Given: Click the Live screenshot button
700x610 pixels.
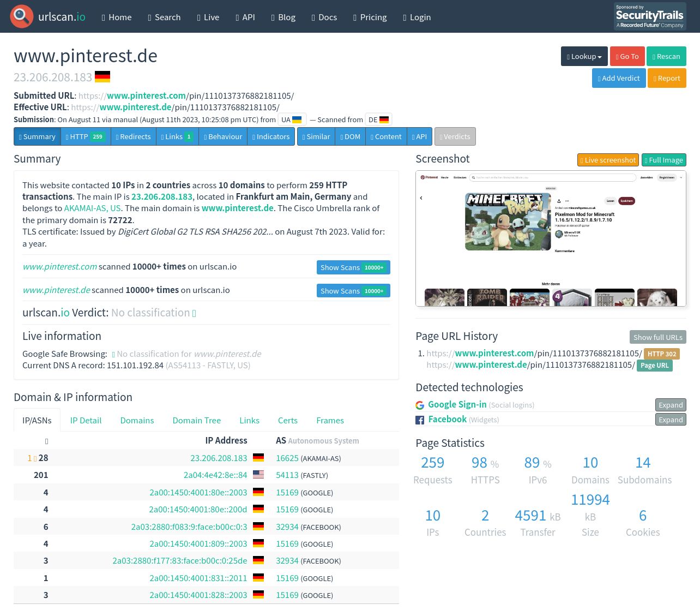Looking at the screenshot, I should 608,160.
